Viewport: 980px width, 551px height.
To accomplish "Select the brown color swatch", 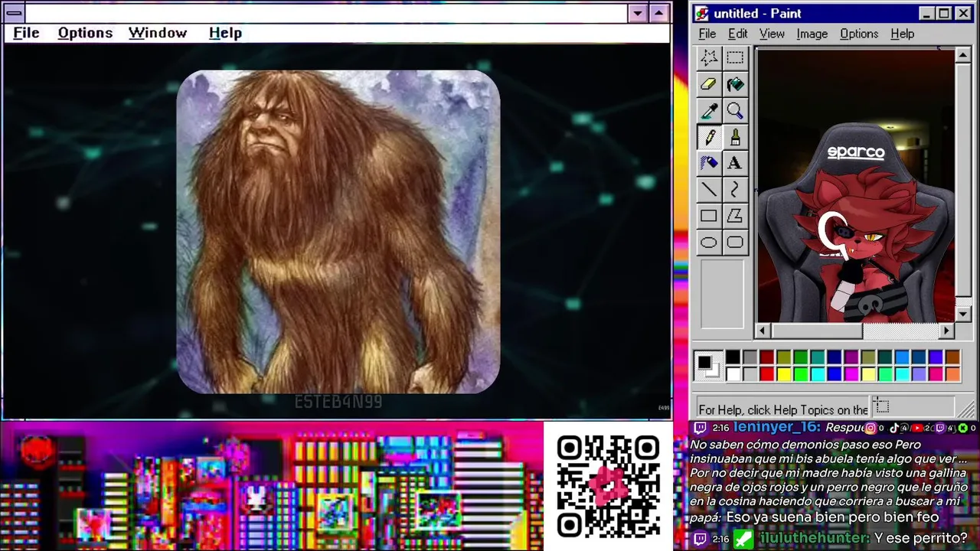I will tap(952, 357).
